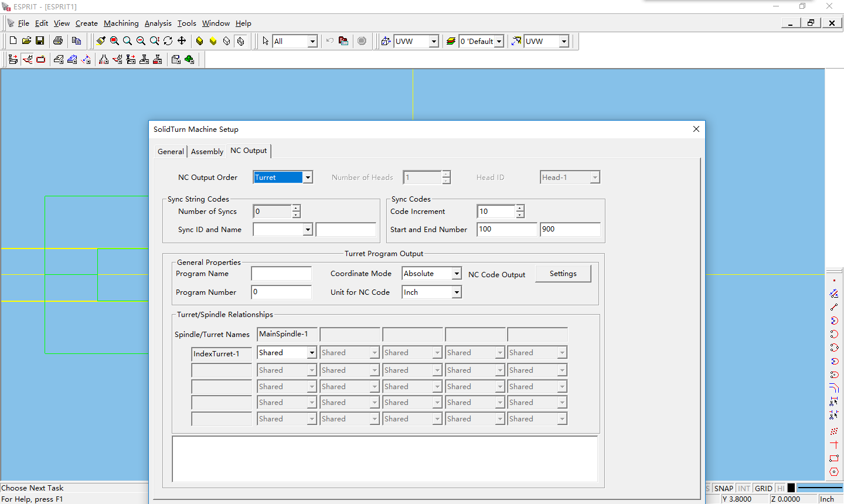Click the Copy icon in the toolbar
The height and width of the screenshot is (504, 844).
coord(76,40)
